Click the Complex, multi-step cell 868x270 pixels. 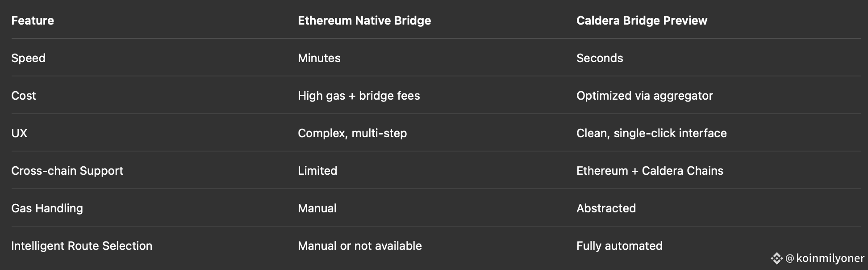(x=352, y=133)
